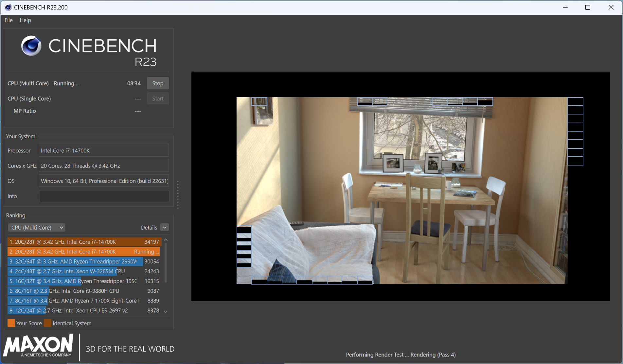Image resolution: width=623 pixels, height=364 pixels.
Task: Expand the Details dropdown arrow
Action: coord(165,228)
